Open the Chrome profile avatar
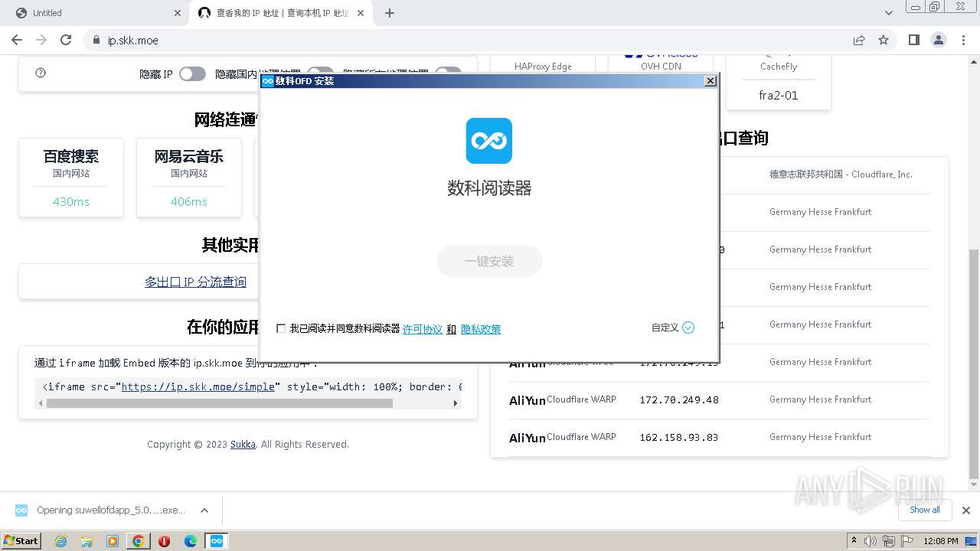Screen dimensions: 980x551 939,40
